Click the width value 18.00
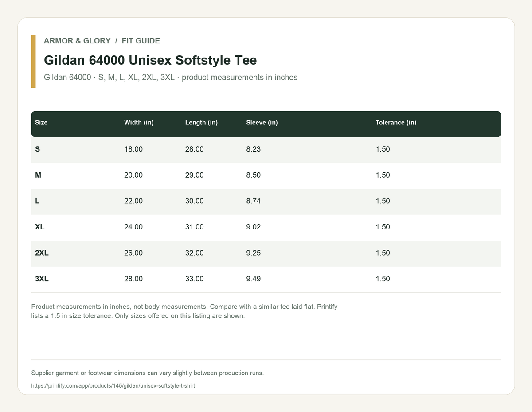 click(133, 149)
